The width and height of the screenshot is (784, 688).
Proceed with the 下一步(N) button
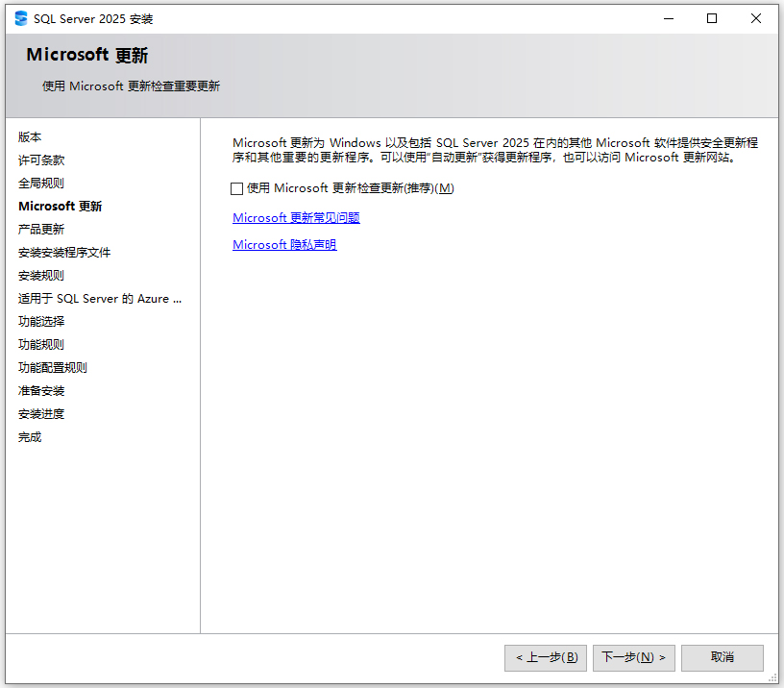(x=633, y=657)
